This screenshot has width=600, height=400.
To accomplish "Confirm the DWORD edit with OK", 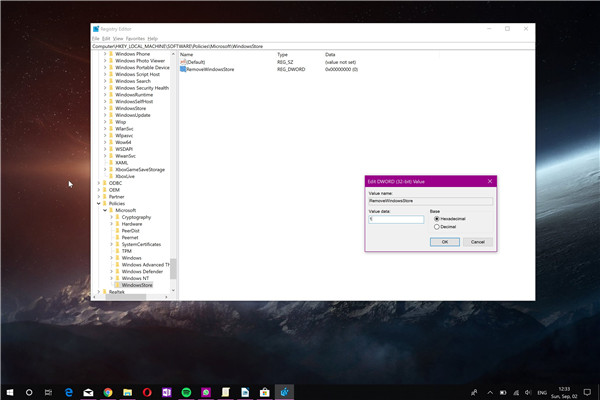I will [x=443, y=241].
